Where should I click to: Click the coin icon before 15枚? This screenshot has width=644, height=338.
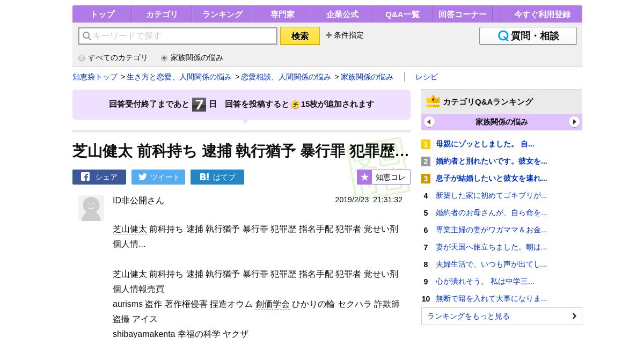(295, 105)
